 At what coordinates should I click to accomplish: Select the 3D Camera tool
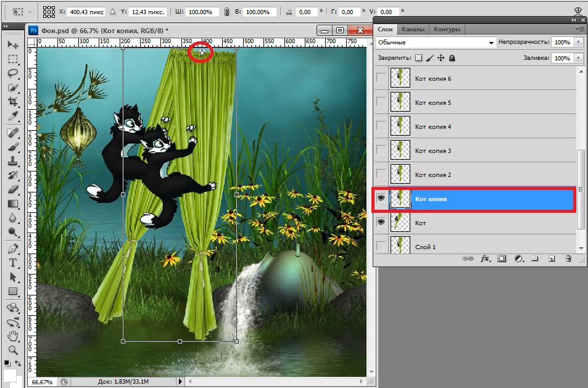[x=13, y=322]
